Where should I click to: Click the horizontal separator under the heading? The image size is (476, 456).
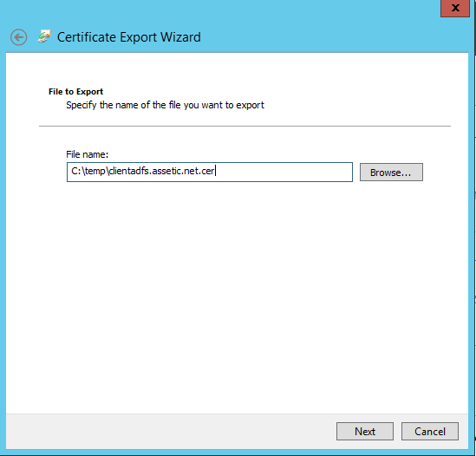[x=245, y=126]
